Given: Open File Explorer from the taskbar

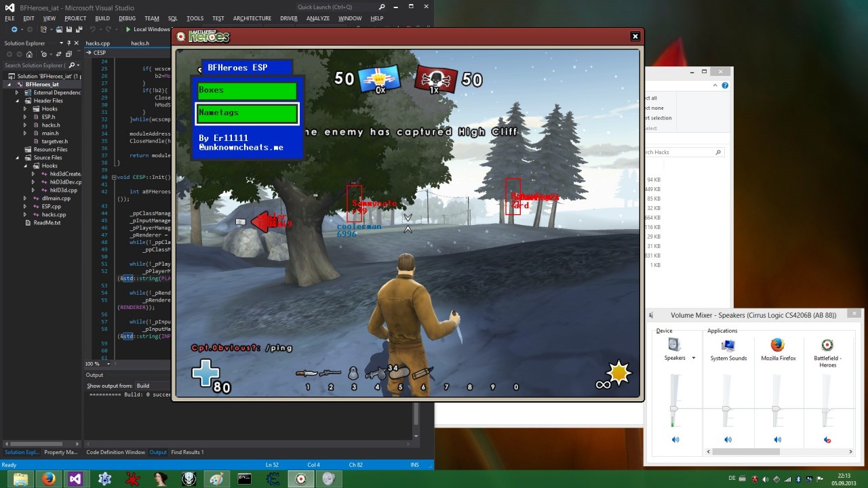Looking at the screenshot, I should point(21,479).
